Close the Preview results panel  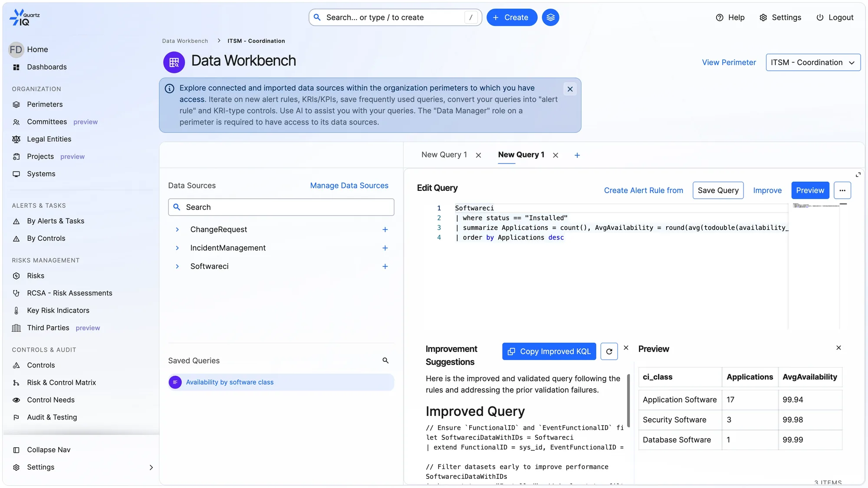click(838, 348)
